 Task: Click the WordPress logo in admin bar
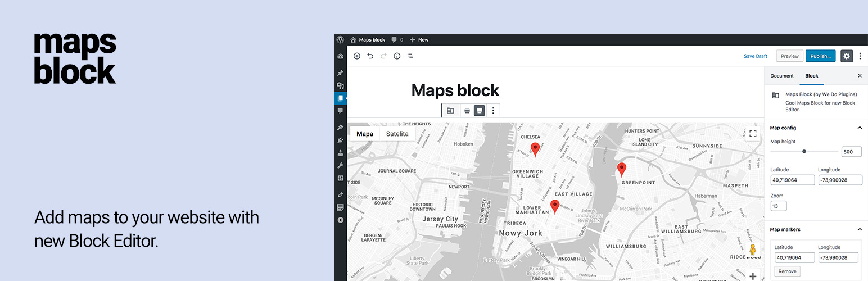pyautogui.click(x=340, y=40)
